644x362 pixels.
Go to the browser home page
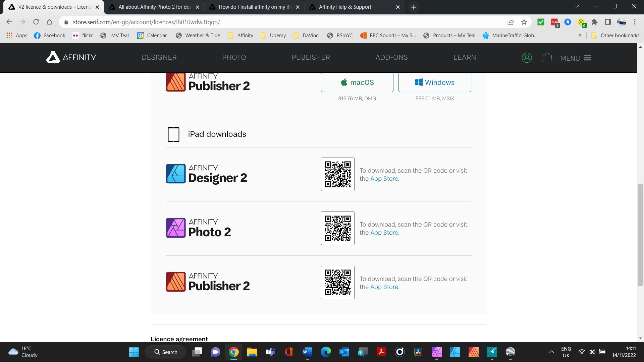click(49, 22)
